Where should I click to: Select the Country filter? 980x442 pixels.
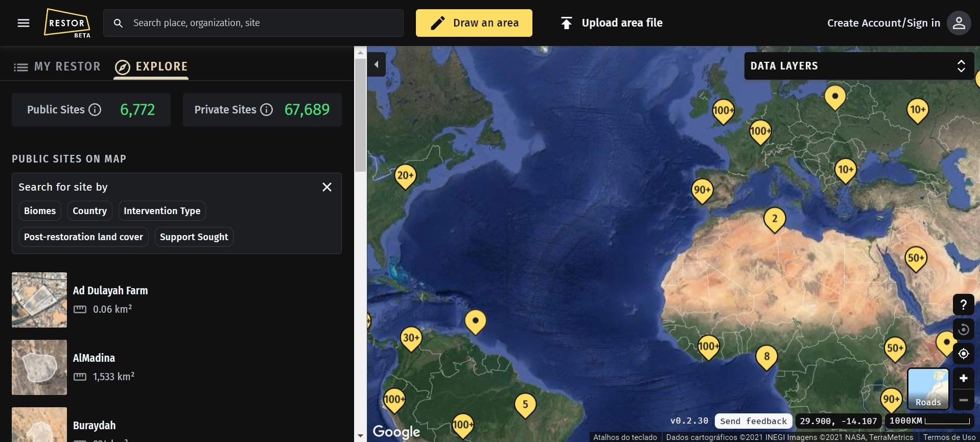(x=90, y=211)
